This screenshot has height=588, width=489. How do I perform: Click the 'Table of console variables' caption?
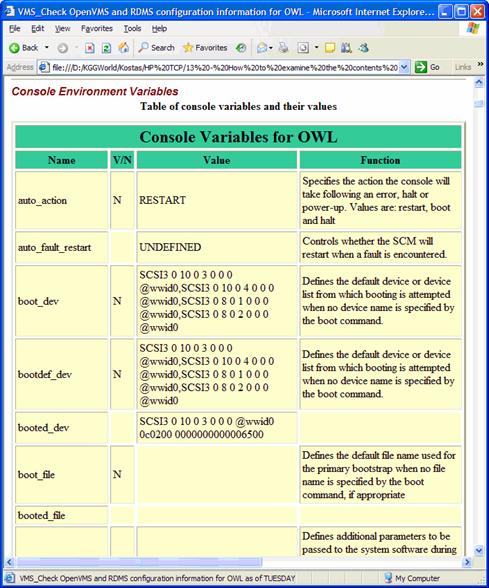tap(238, 106)
